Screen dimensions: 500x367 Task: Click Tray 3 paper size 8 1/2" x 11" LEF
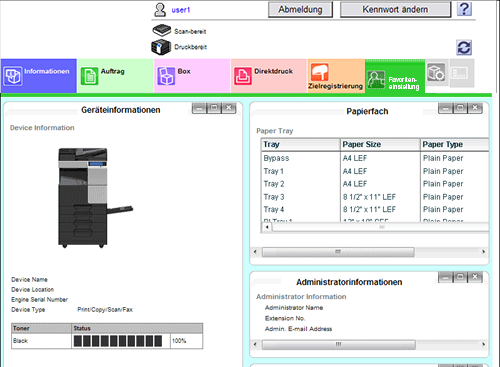tap(369, 197)
